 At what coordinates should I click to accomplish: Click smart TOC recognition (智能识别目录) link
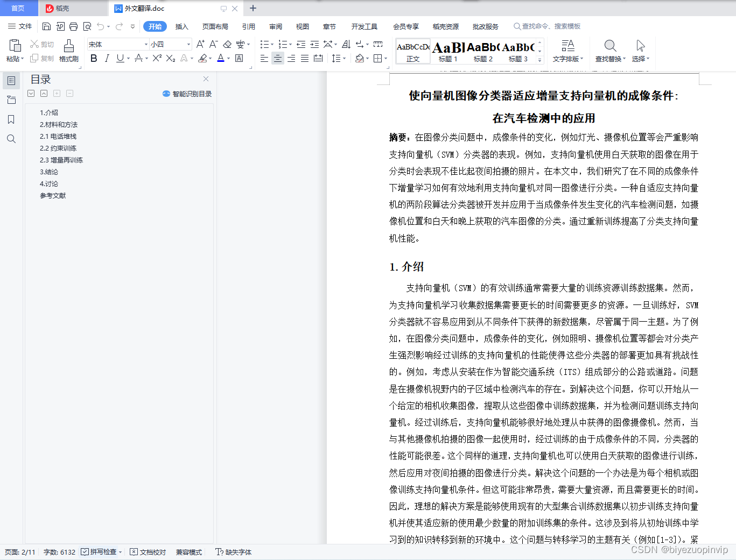click(x=187, y=94)
